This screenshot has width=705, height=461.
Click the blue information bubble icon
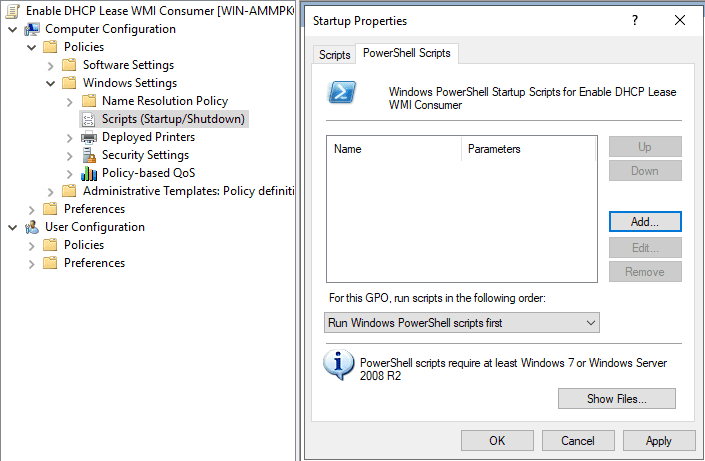tap(339, 364)
